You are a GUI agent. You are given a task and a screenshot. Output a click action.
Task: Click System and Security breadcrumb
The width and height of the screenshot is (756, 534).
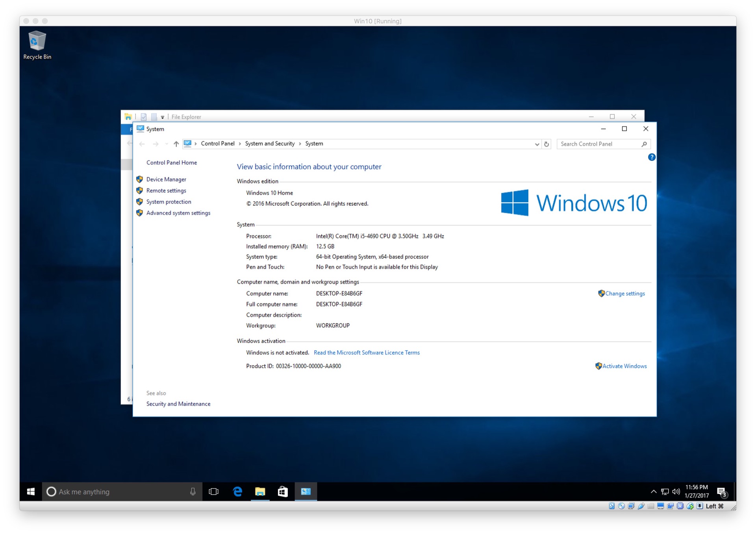(x=270, y=144)
